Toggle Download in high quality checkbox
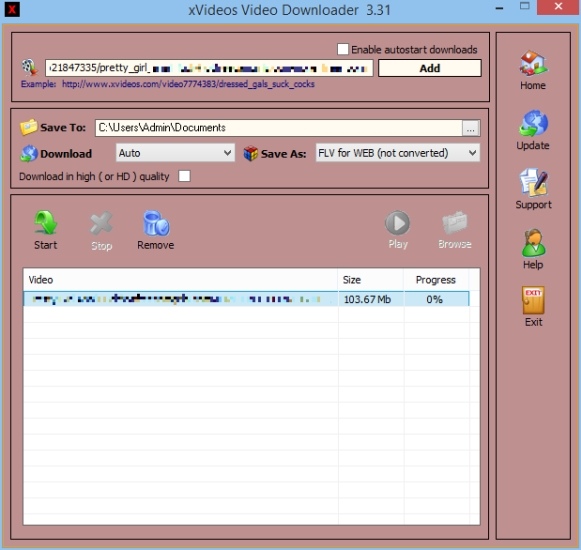Viewport: 581px width, 550px height. click(x=185, y=176)
